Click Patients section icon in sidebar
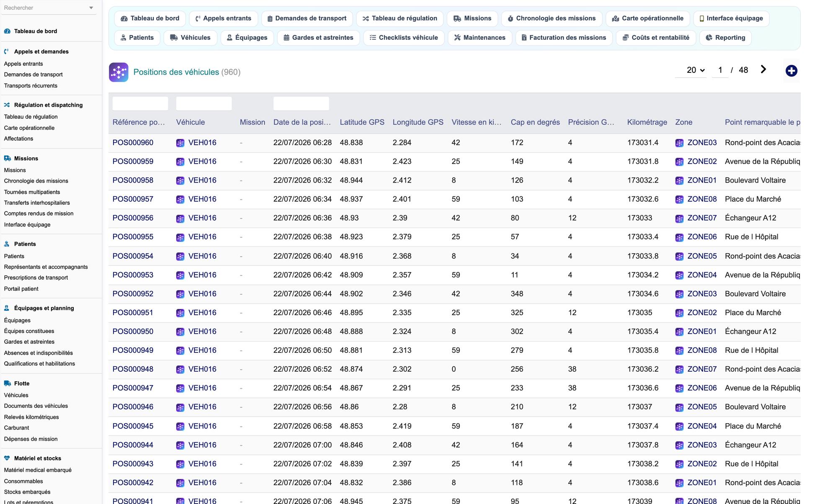Screen dimensions: 815x504 [7, 244]
